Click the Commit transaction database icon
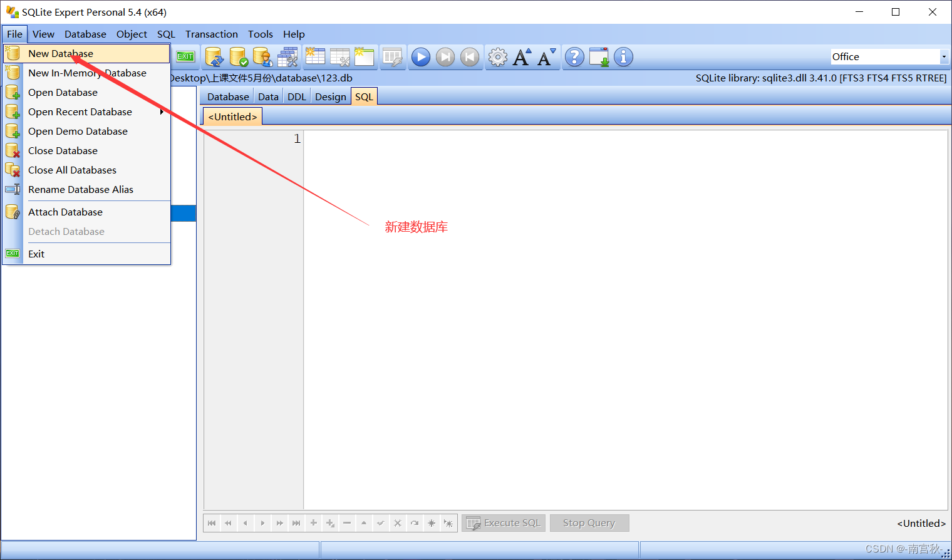 [x=239, y=57]
